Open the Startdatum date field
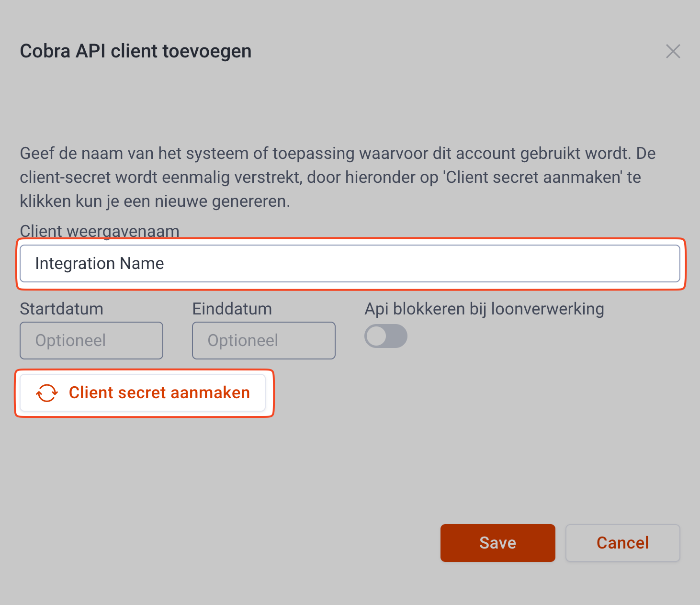 [x=91, y=340]
